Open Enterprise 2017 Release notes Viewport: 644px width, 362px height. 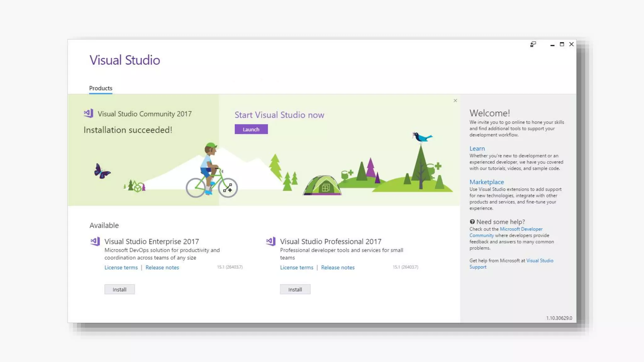click(x=162, y=267)
